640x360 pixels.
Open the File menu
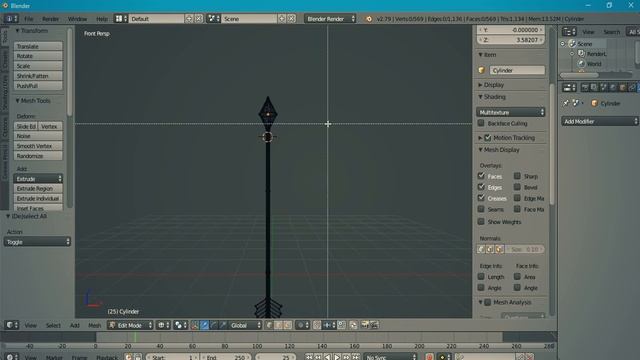pos(29,19)
